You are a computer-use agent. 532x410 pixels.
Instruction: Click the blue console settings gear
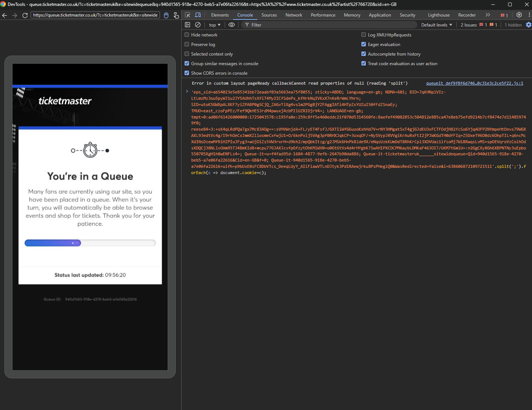pyautogui.click(x=528, y=25)
